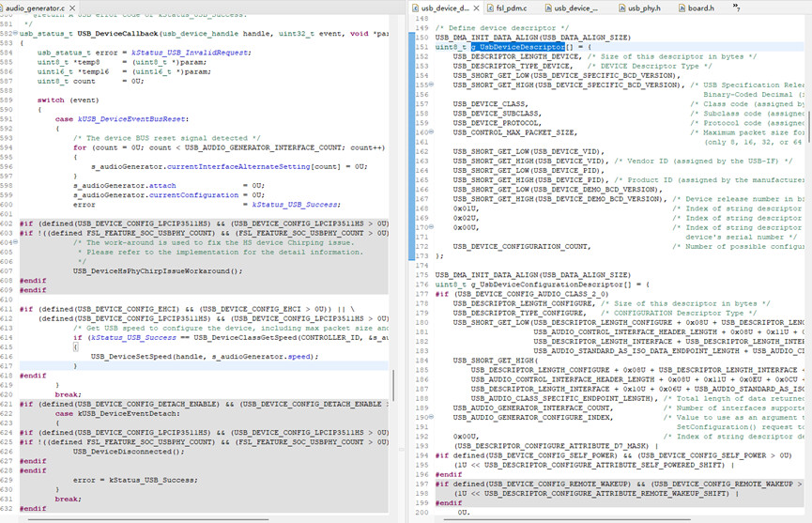This screenshot has width=812, height=523.
Task: Click the 0x01U value on line 168
Action: click(464, 208)
